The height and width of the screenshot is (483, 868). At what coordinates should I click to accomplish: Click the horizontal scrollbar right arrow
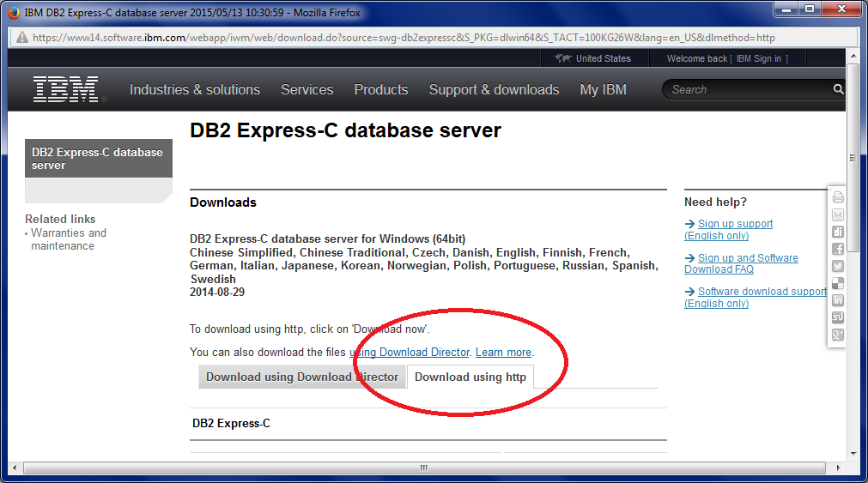(838, 468)
